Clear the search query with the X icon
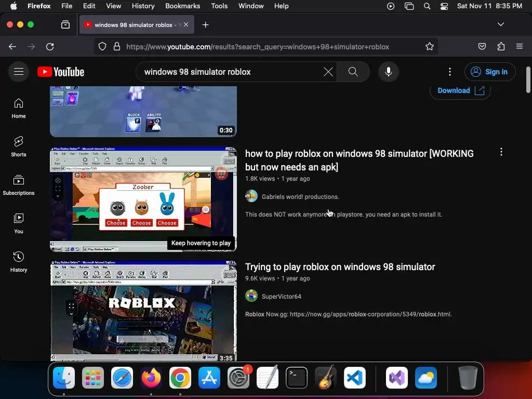The height and width of the screenshot is (399, 532). click(328, 72)
